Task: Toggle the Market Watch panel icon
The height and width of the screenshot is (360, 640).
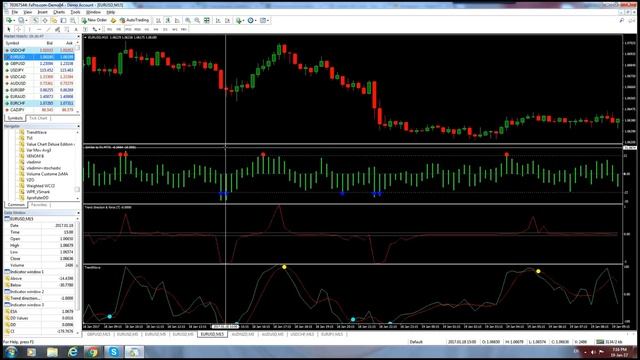Action: 36,20
